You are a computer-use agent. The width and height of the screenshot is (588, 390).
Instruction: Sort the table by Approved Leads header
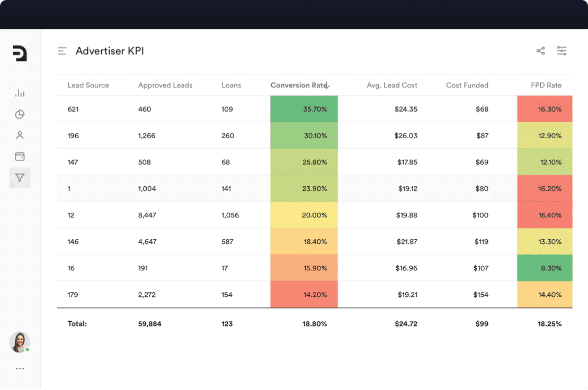[x=165, y=85]
